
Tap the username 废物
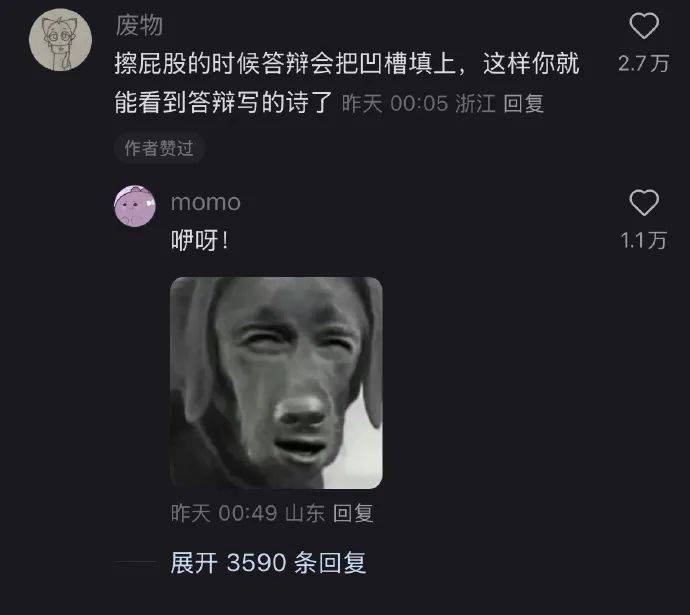point(139,25)
